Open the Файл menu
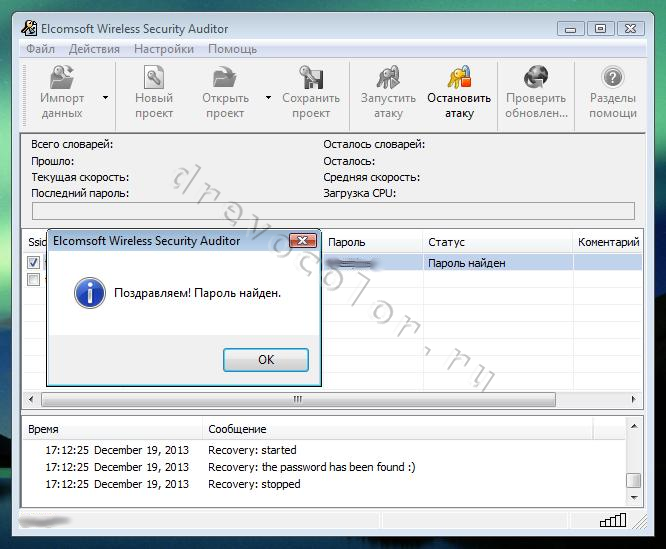The width and height of the screenshot is (666, 549). 40,49
